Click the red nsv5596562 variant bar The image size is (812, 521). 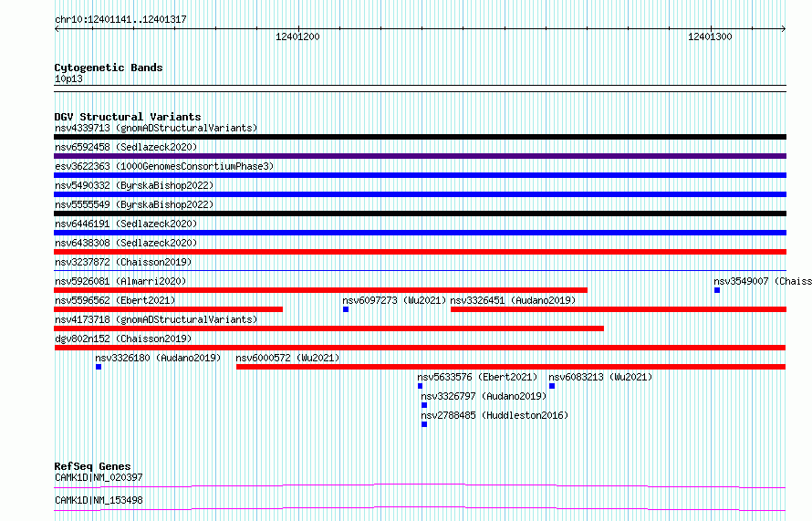pos(168,309)
